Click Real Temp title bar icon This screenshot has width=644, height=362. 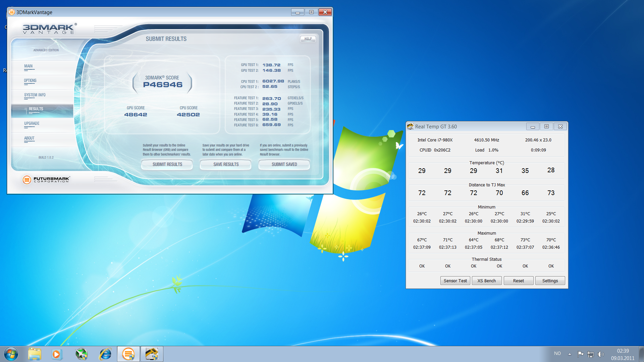click(x=410, y=126)
